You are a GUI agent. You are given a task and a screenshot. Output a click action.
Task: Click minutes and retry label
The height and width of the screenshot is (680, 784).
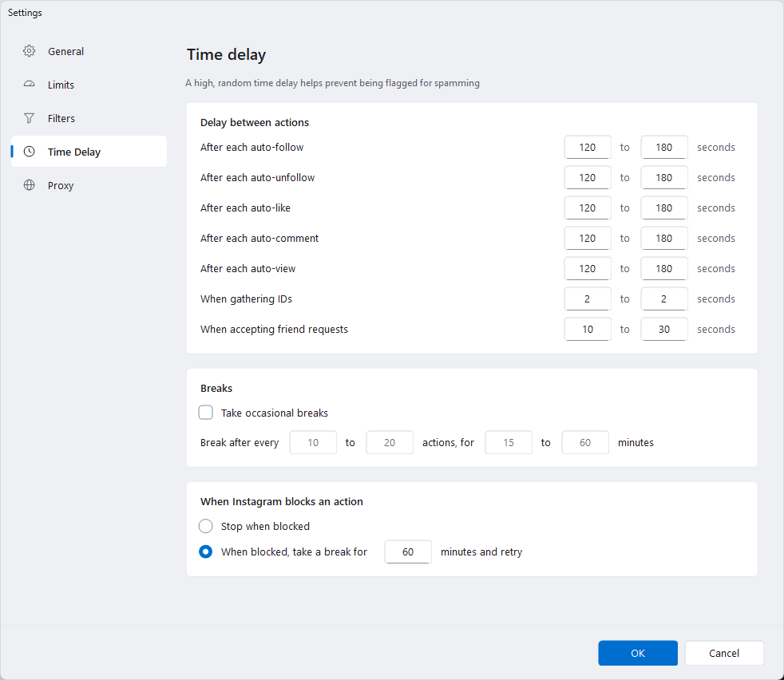[x=481, y=552]
